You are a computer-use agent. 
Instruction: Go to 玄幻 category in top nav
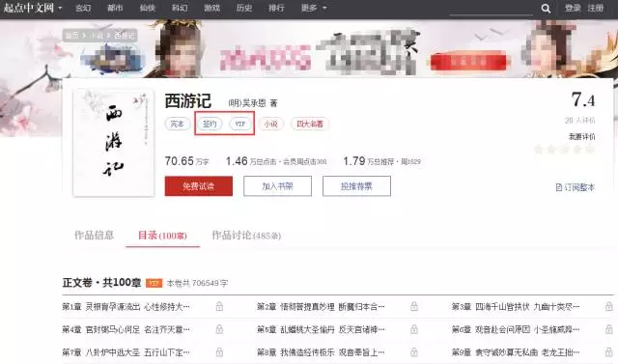point(83,8)
